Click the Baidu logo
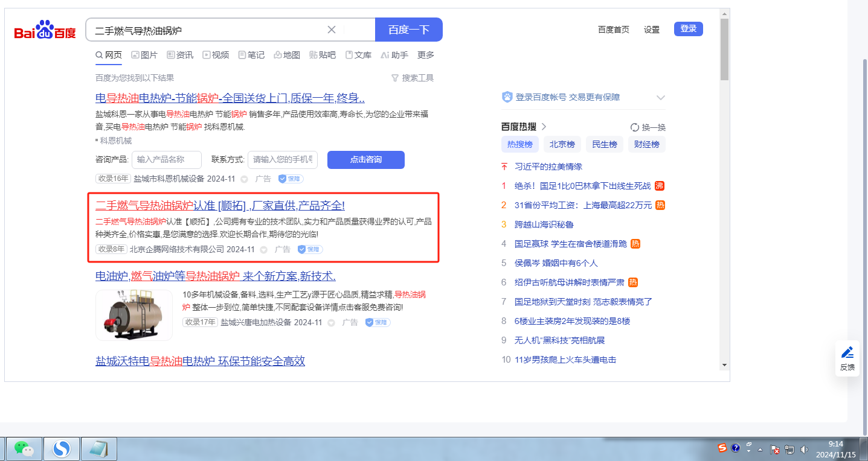The width and height of the screenshot is (868, 461). pyautogui.click(x=45, y=30)
